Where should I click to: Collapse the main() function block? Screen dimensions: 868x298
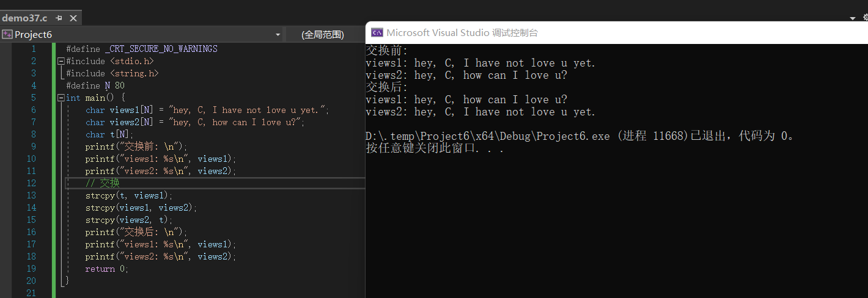[61, 98]
